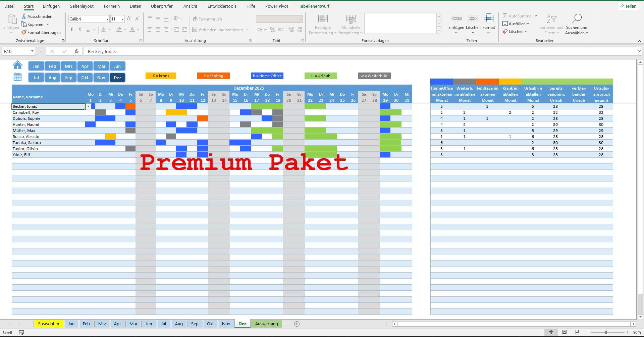
Task: Click the AutoSum sigma icon
Action: coord(505,16)
